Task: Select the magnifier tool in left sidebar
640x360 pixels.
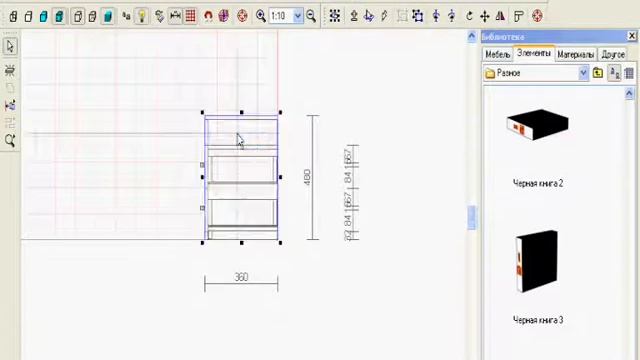Action: click(10, 140)
